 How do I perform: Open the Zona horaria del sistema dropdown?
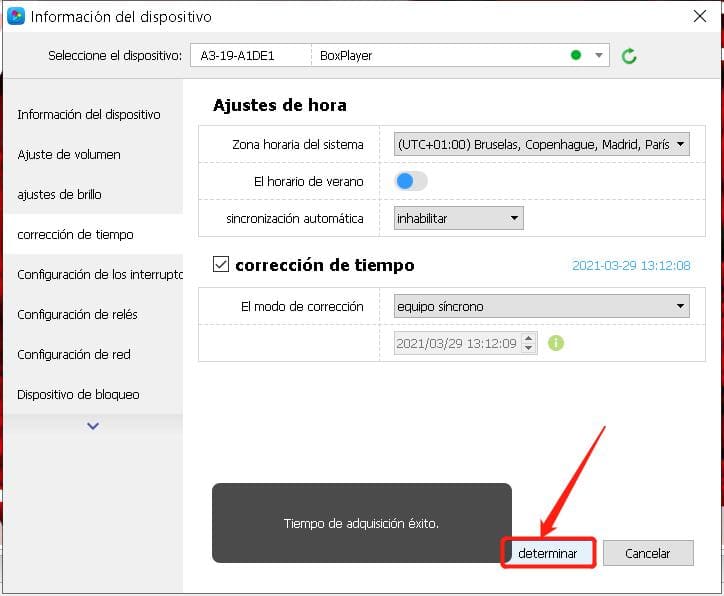tap(541, 144)
